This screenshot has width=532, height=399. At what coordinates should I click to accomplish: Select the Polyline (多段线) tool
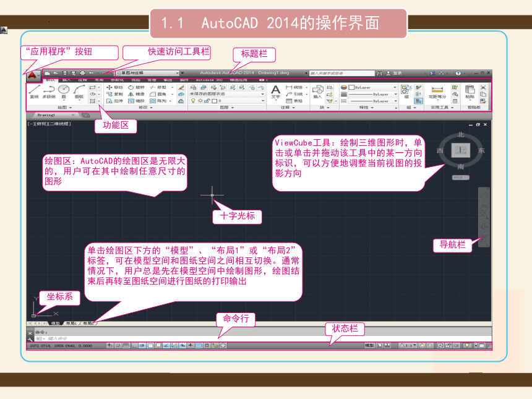pyautogui.click(x=49, y=92)
